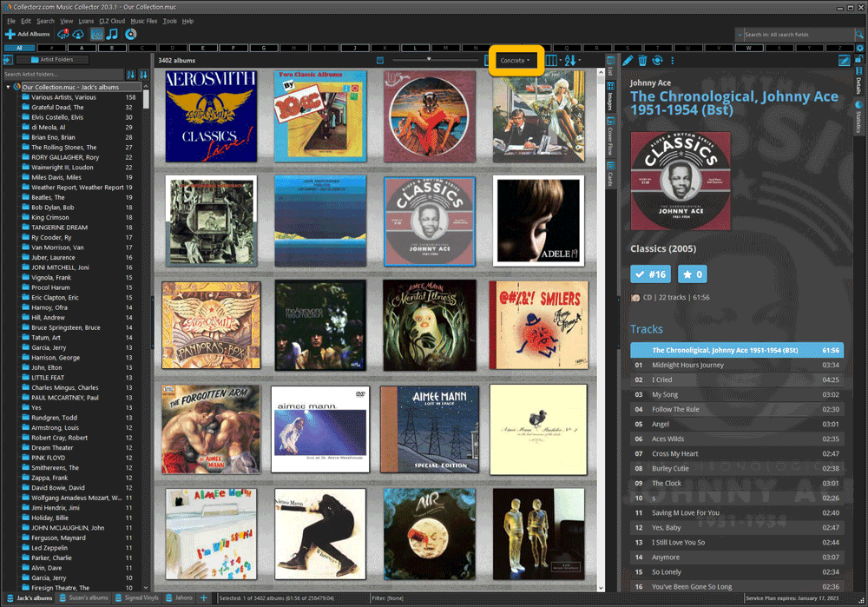Open the search fields dropdown arrow
This screenshot has width=868, height=607.
[740, 35]
